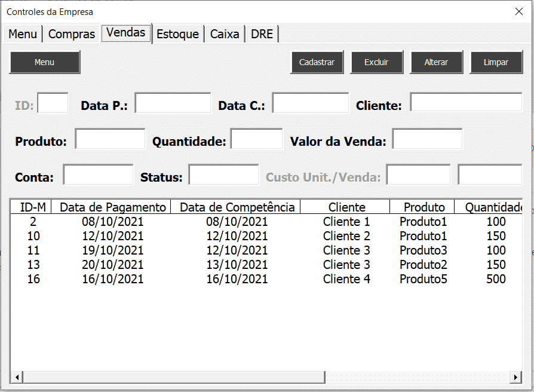Viewport: 534px width, 392px height.
Task: Click competence date 13/10/2021
Action: [237, 265]
